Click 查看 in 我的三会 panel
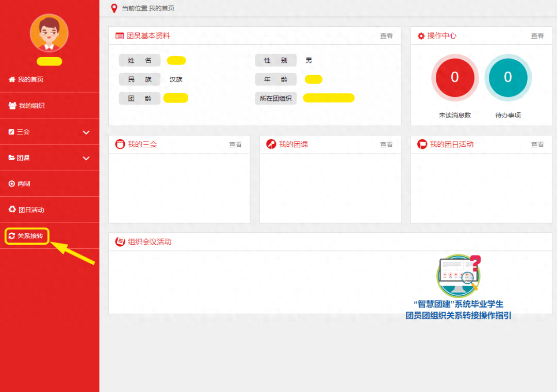 (235, 145)
